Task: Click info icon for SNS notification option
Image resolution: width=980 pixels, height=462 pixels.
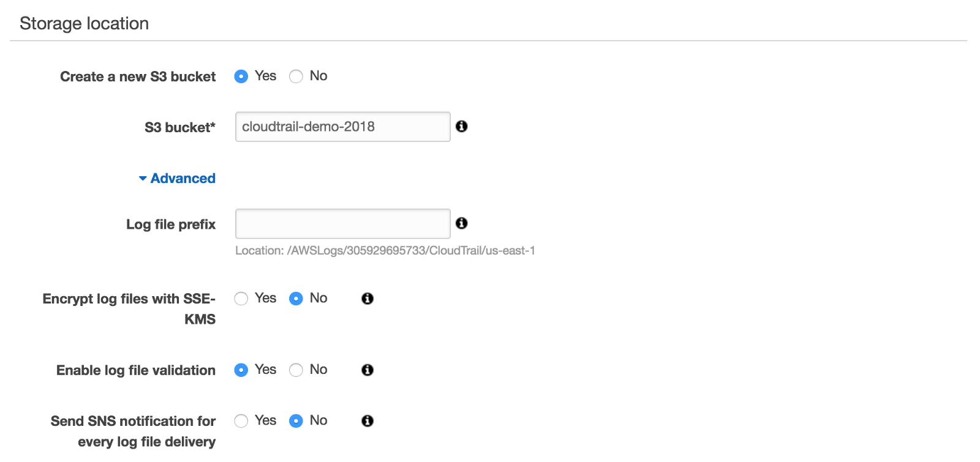Action: point(367,421)
